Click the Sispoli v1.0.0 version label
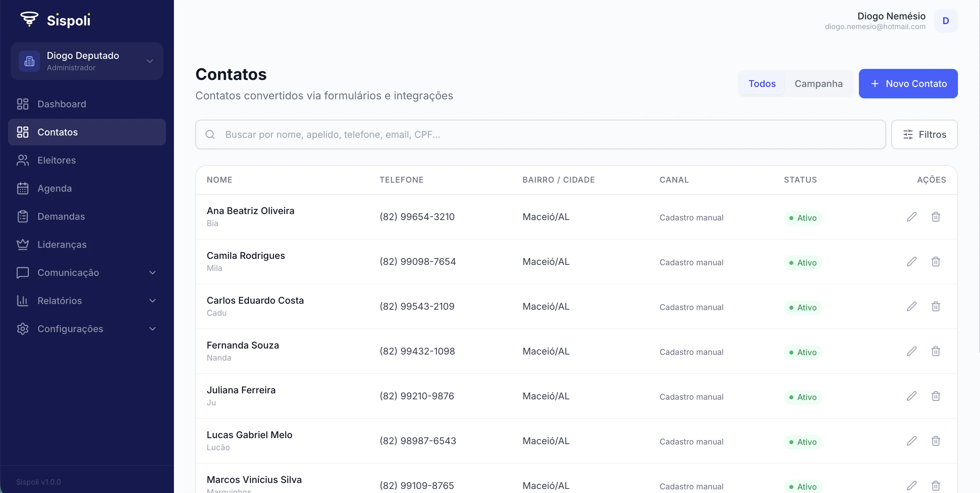Image resolution: width=980 pixels, height=493 pixels. click(38, 482)
